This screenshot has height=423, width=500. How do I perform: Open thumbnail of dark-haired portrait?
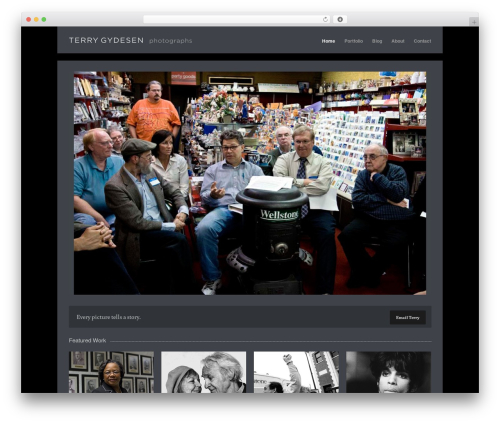(x=388, y=372)
